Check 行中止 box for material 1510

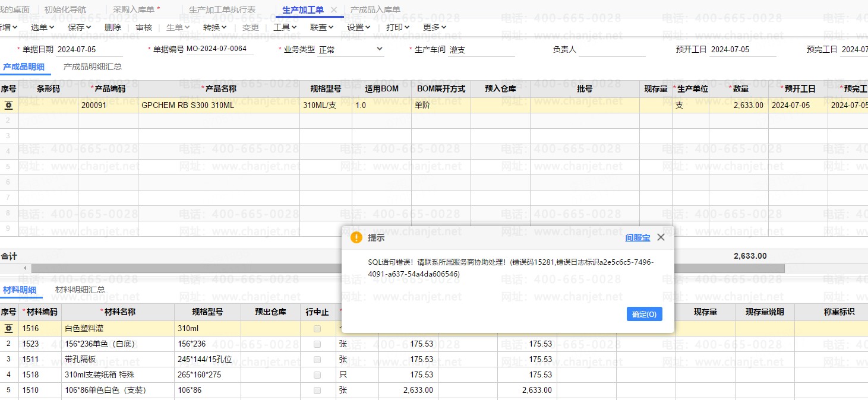(x=317, y=390)
